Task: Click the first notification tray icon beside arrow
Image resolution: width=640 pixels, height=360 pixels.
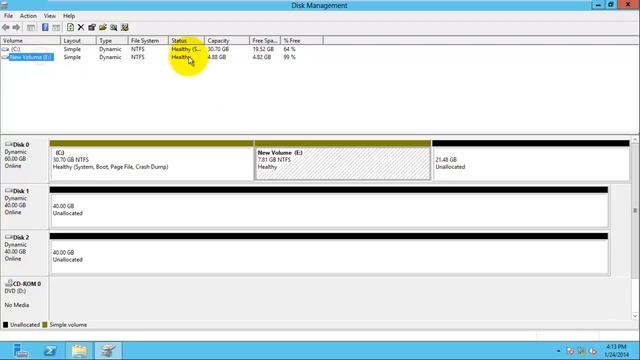Action: tap(571, 351)
